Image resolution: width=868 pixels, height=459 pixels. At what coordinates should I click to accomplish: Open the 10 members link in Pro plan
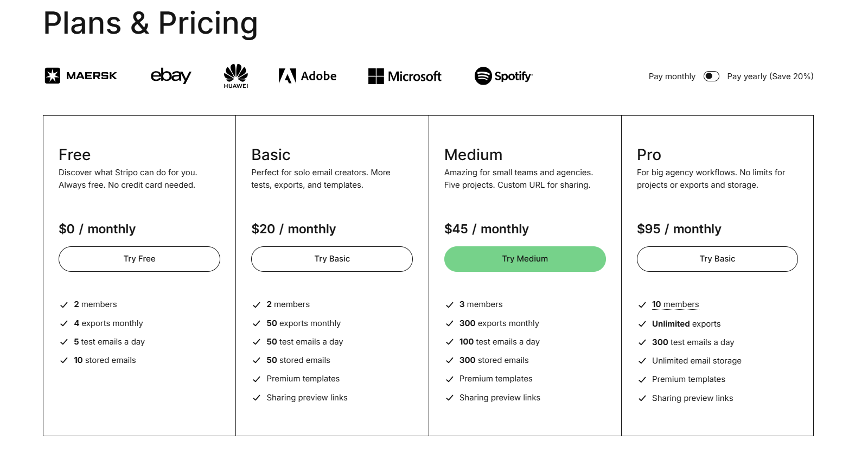pyautogui.click(x=675, y=304)
